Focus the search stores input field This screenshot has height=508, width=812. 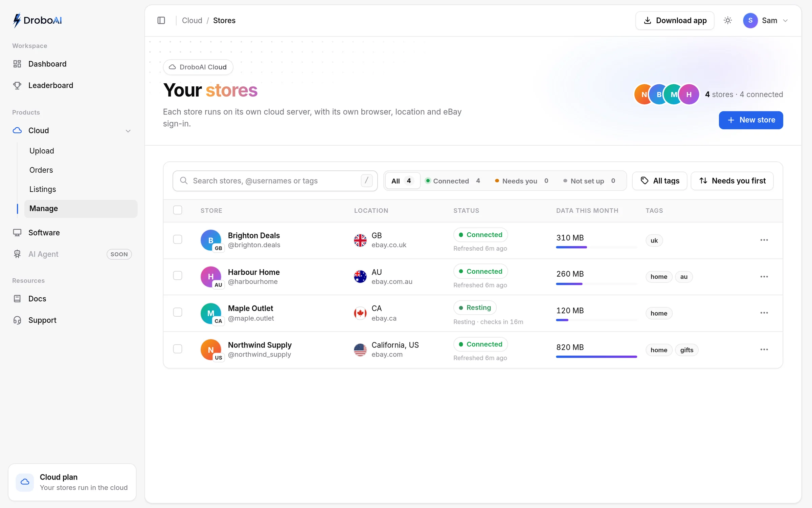[x=275, y=181]
